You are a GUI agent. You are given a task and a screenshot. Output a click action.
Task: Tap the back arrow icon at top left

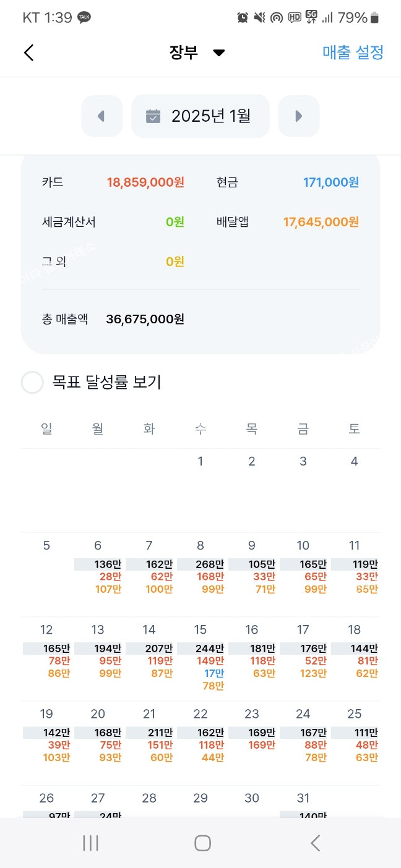(x=28, y=53)
